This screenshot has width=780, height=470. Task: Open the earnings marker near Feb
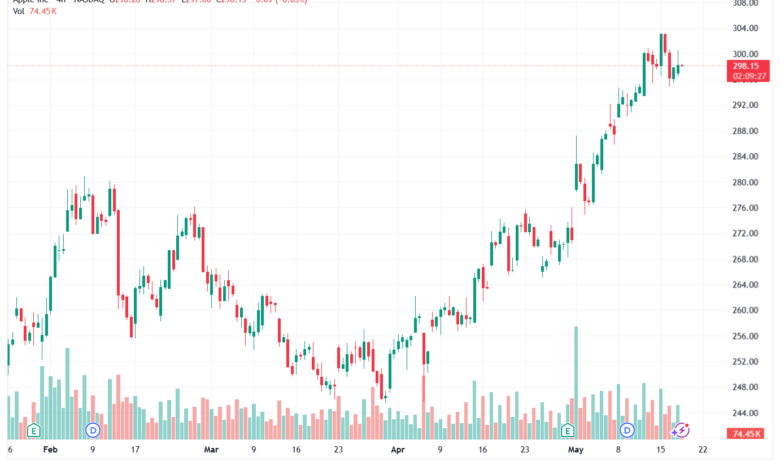34,430
